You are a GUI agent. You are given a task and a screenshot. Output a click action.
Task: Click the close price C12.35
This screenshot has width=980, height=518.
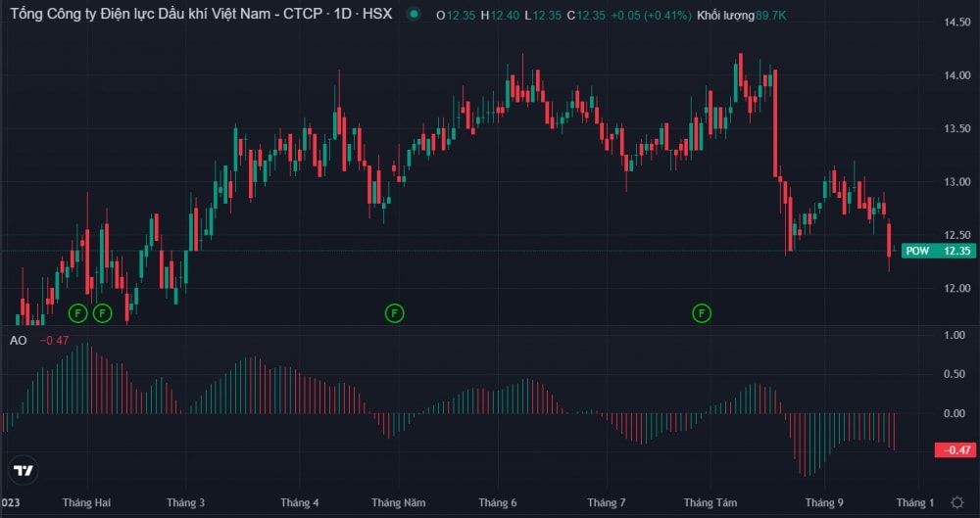click(586, 15)
